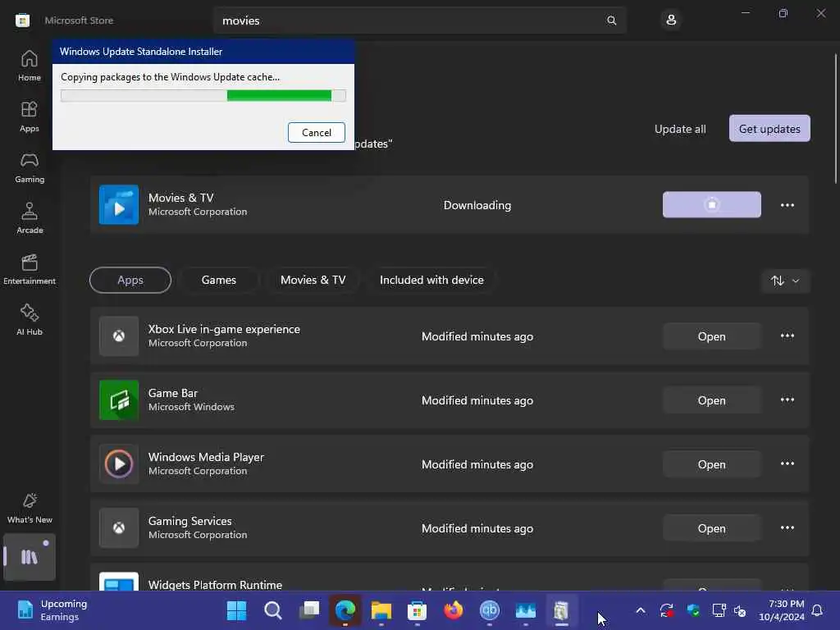Click Xbox Live in-game experience icon
840x630 pixels.
pyautogui.click(x=119, y=336)
